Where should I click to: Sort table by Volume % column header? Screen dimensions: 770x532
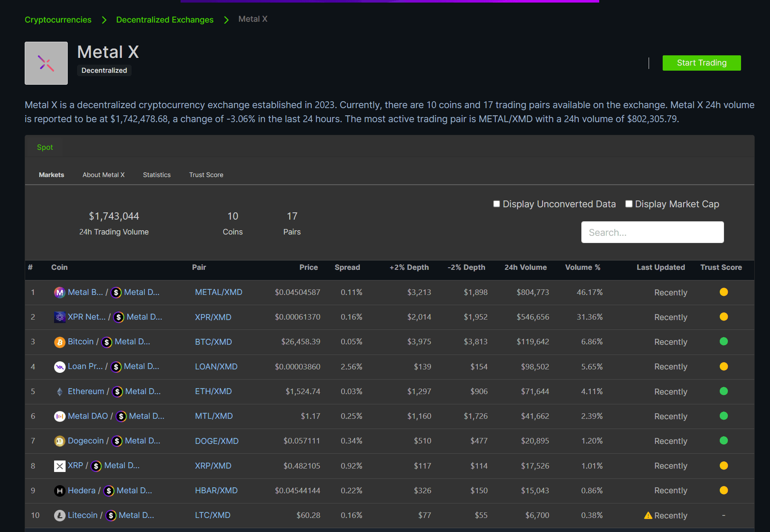(x=583, y=267)
